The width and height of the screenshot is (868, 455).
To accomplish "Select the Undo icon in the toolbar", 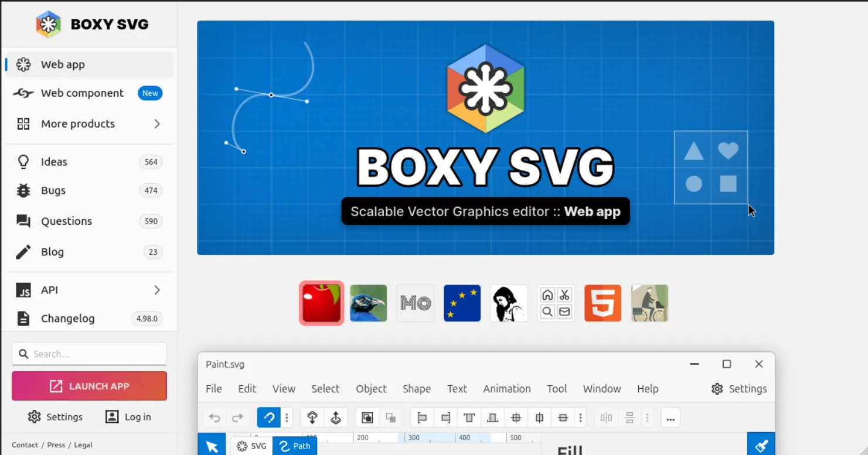I will (215, 418).
